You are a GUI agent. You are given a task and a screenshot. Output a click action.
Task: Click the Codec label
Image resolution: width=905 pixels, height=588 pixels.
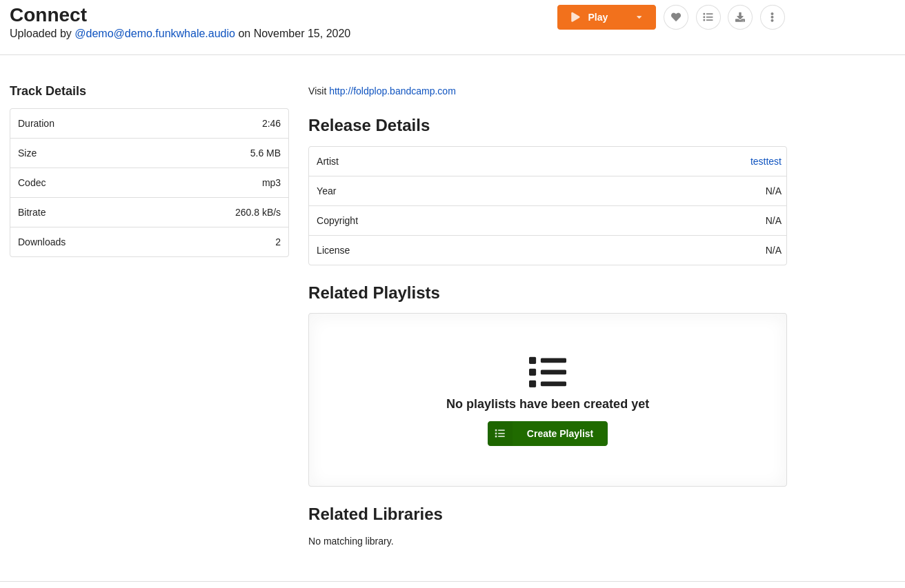tap(32, 183)
